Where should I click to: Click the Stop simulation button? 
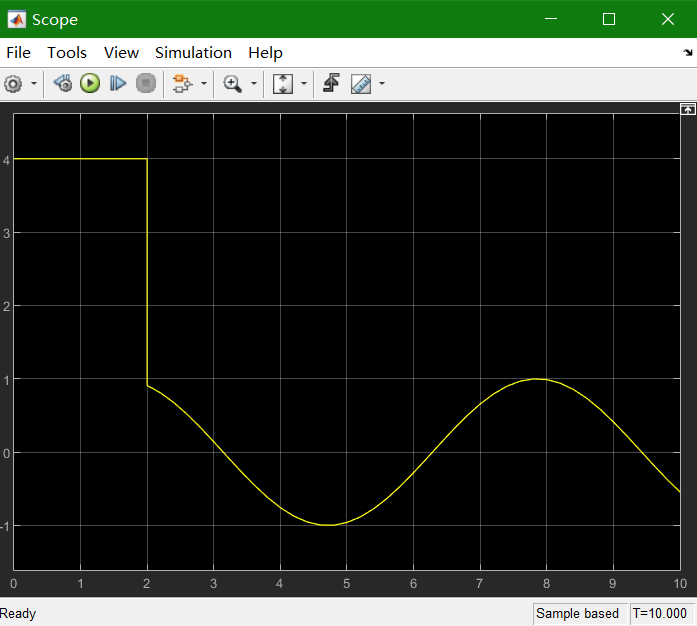(x=146, y=83)
